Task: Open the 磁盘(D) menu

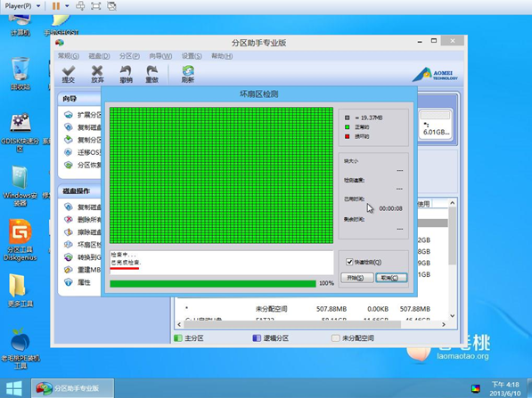Action: [x=99, y=56]
